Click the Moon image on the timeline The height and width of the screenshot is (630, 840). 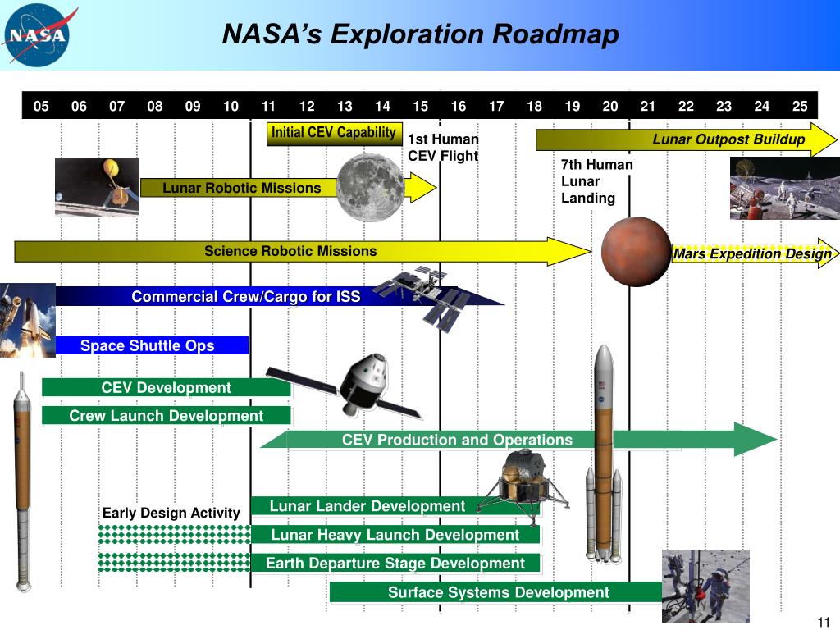(370, 188)
